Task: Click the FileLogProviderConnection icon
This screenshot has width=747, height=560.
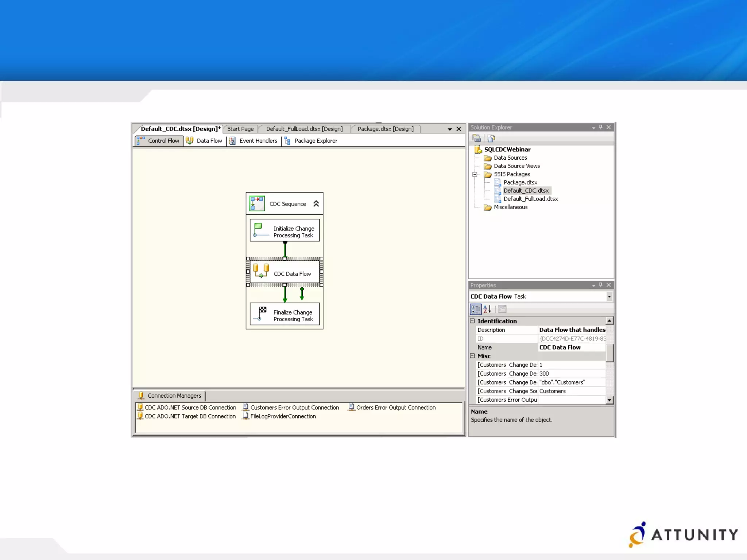Action: [246, 416]
